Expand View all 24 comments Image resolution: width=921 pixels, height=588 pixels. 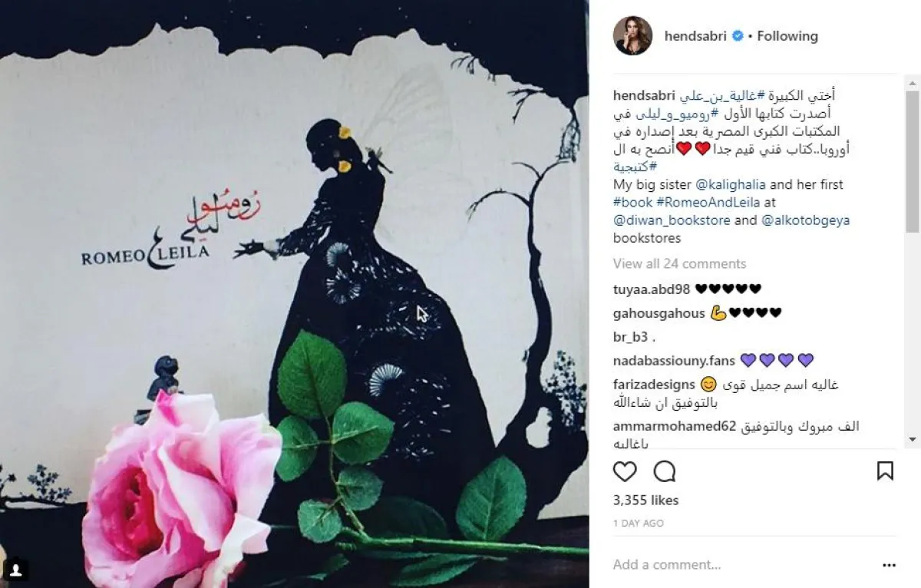pos(679,263)
